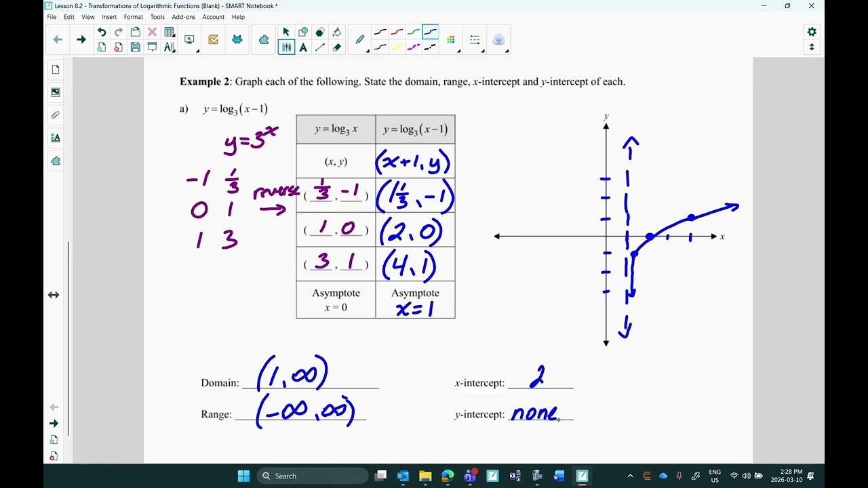Open the Measurement Tools dropdown
This screenshot has width=868, height=488.
click(170, 47)
